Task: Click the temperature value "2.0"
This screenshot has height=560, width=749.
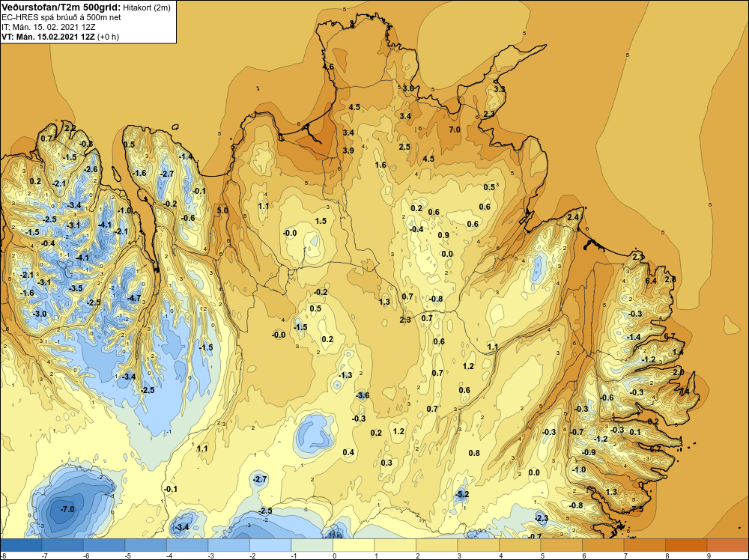Action: point(679,372)
